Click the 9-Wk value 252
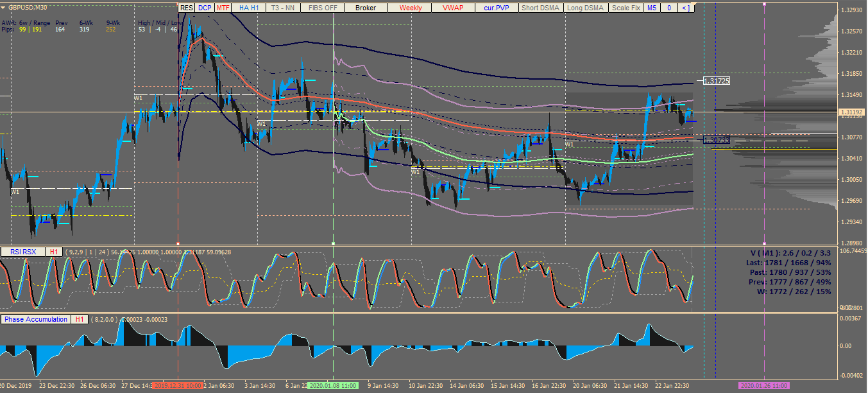 (111, 30)
